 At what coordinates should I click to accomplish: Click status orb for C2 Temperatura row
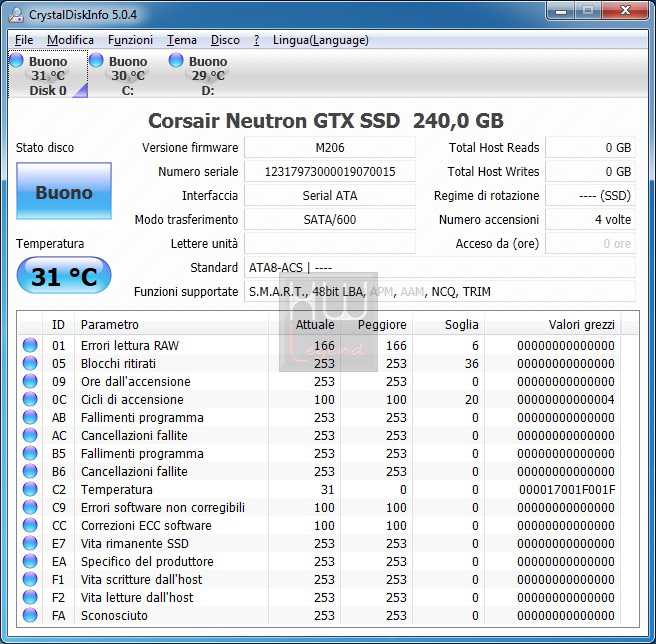30,489
